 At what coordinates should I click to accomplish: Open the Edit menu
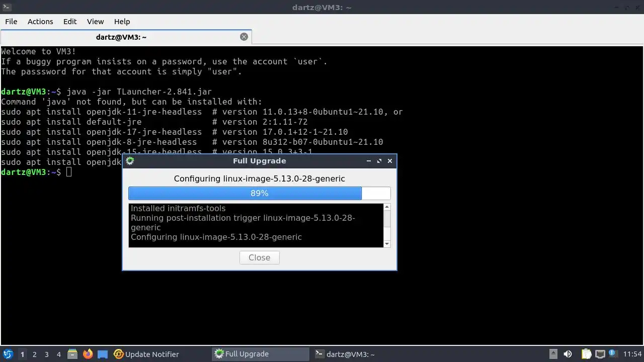70,21
